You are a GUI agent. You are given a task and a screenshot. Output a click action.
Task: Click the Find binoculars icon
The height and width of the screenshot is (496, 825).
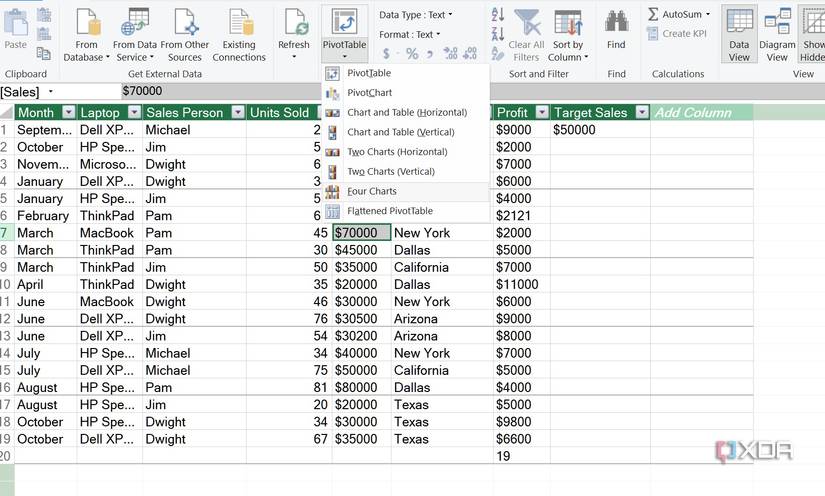point(616,22)
